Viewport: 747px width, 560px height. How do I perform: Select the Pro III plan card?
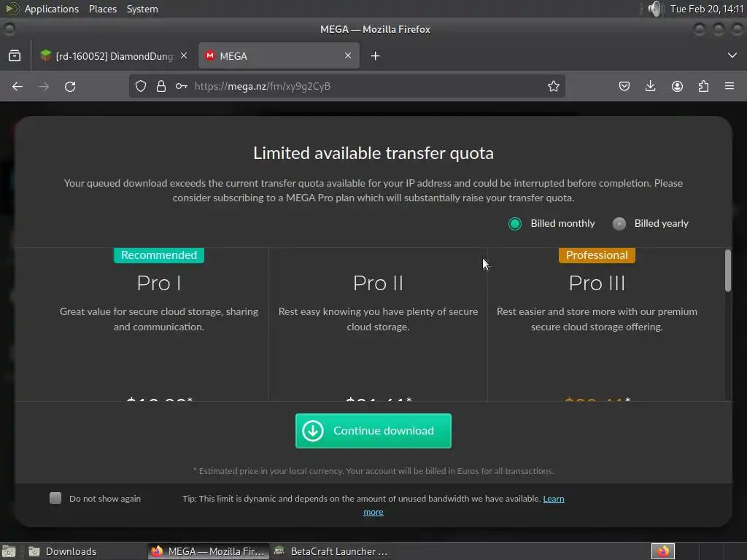(x=597, y=324)
